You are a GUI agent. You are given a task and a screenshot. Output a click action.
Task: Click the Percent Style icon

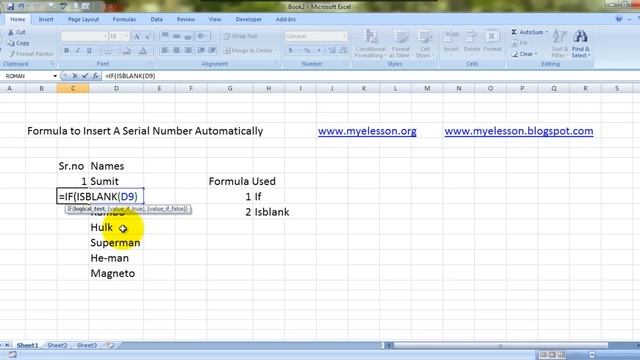coord(307,51)
